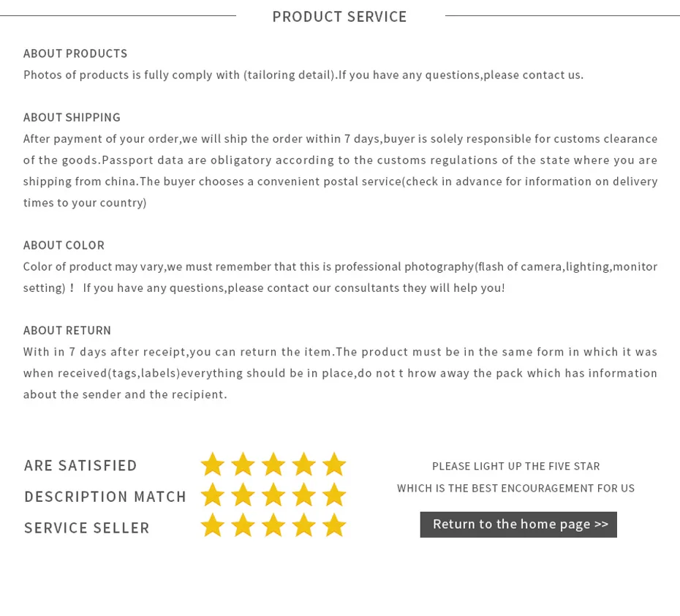Click fourth star in Description Match row

(303, 495)
